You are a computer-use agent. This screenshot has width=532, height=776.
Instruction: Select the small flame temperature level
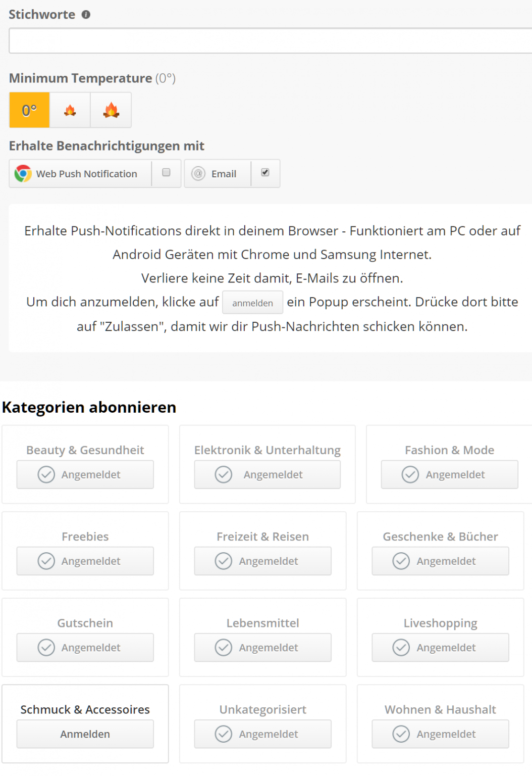[70, 110]
